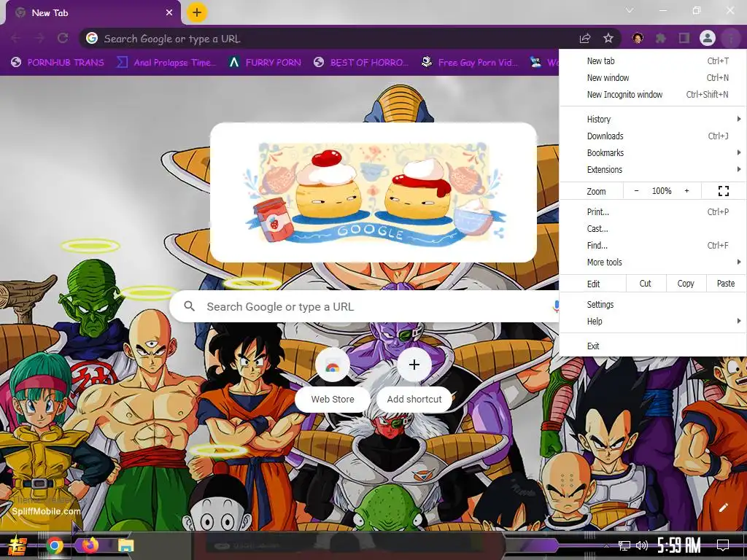
Task: Click Paste in the Edit row
Action: 726,284
